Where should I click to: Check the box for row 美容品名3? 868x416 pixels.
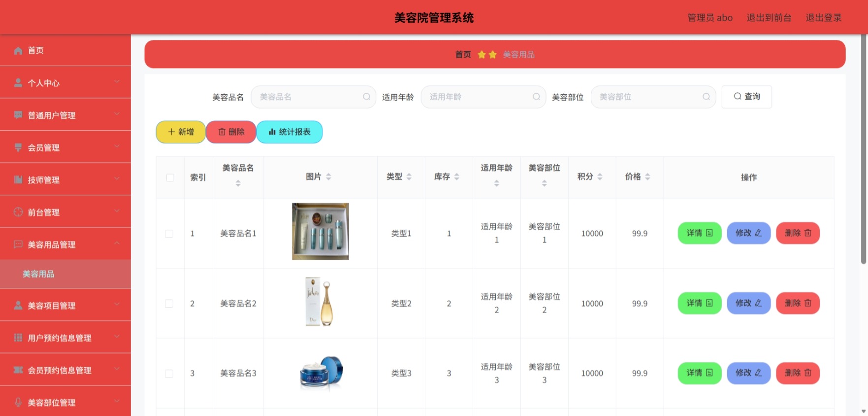[169, 374]
